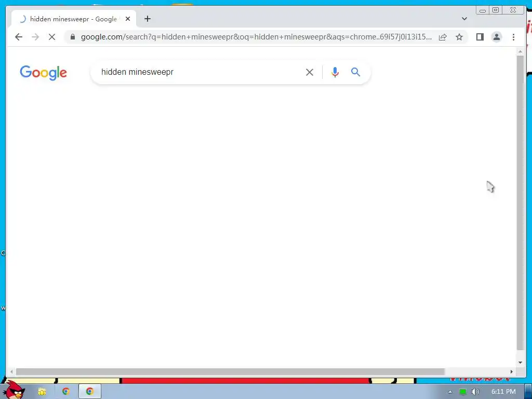
Task: Search by voice microphone icon
Action: point(335,72)
